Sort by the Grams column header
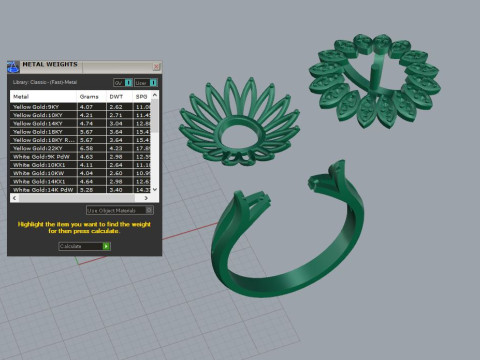This screenshot has width=480, height=360. coord(92,96)
